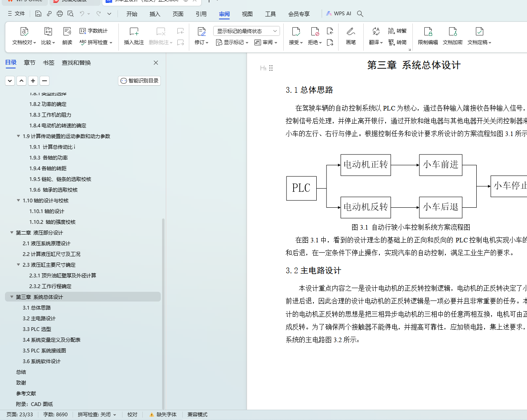Open 文档加密 document encryption

click(453, 36)
